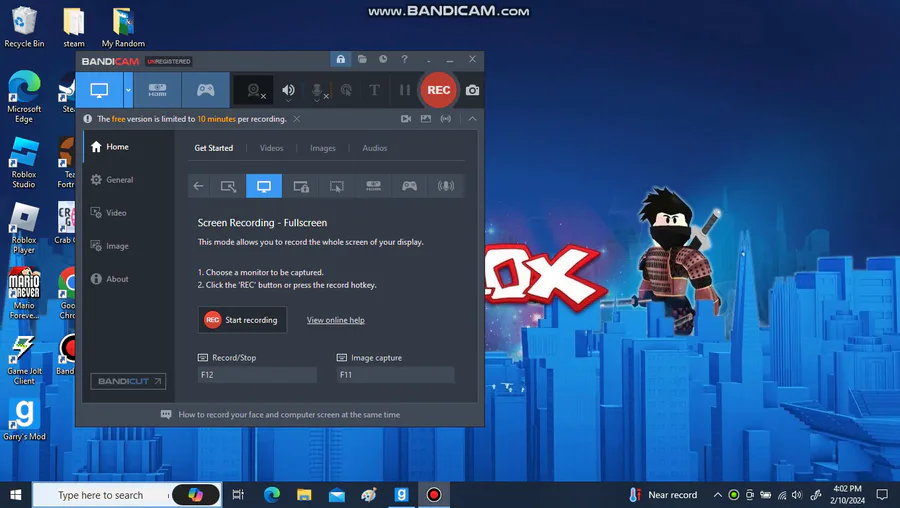Select fullscreen mode in mode row
900x508 pixels.
[x=264, y=186]
